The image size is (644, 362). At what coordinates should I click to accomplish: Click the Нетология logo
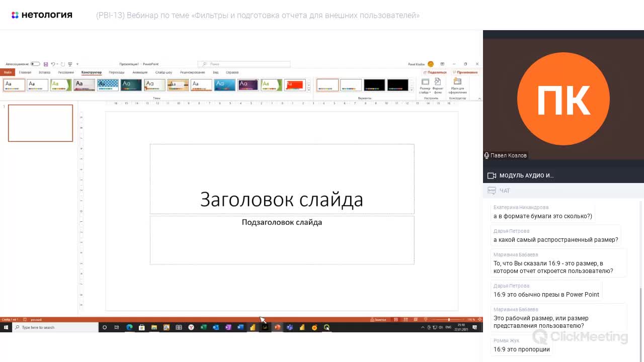click(42, 15)
